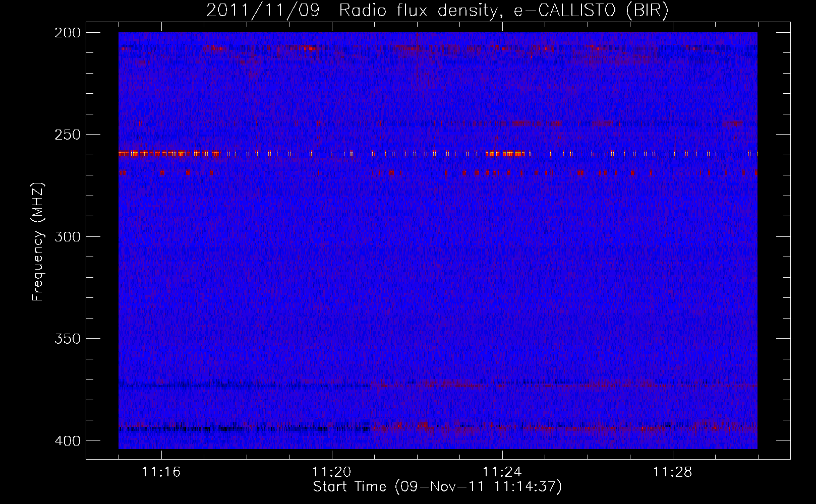
Task: Click the 250 frequency tick label
Action: (x=67, y=135)
